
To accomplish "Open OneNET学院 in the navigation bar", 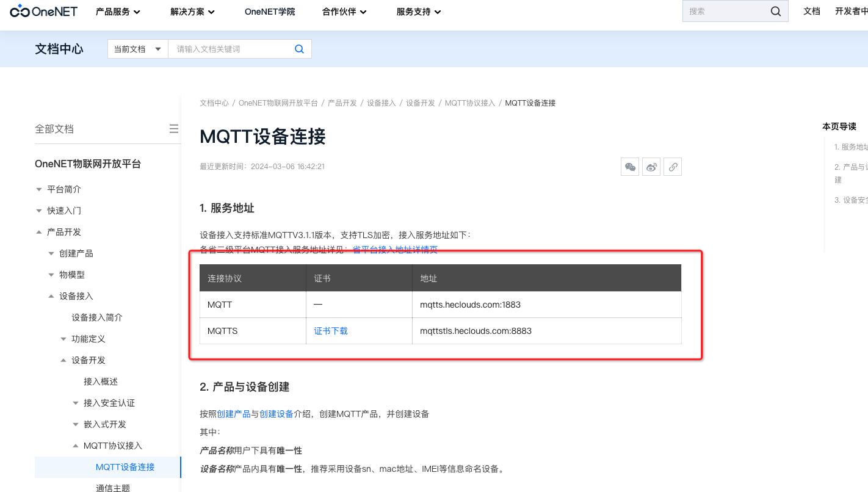I will (270, 12).
